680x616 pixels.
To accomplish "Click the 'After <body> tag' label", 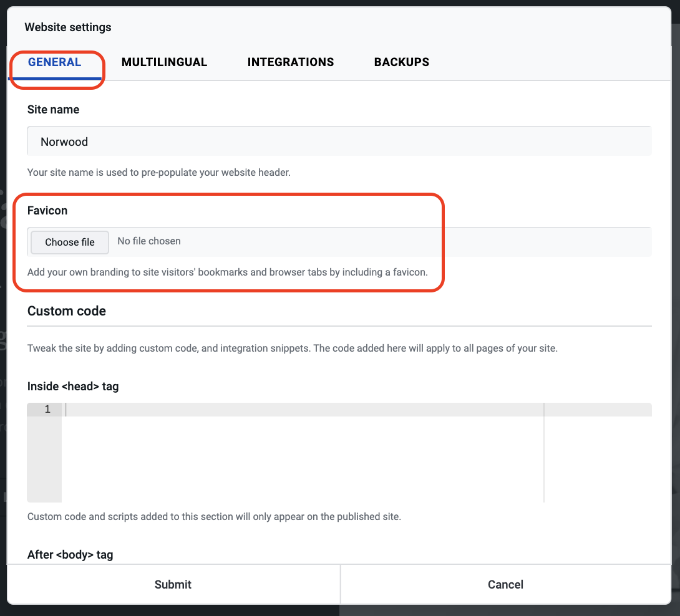I will pos(70,554).
